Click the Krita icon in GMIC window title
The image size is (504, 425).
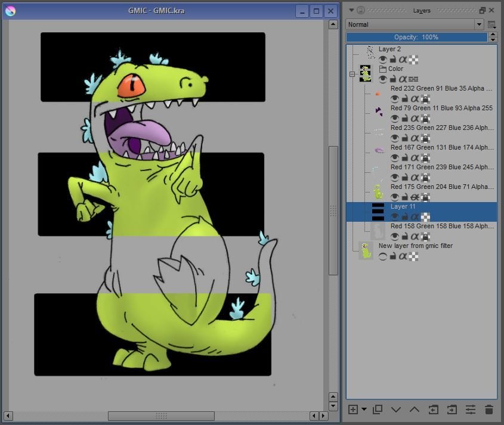[10, 11]
